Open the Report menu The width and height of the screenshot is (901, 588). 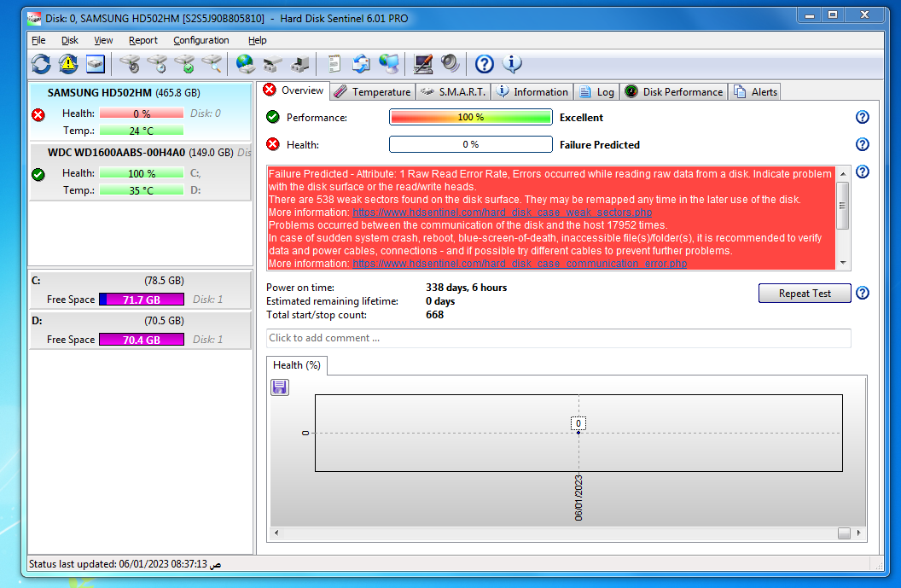pos(143,40)
